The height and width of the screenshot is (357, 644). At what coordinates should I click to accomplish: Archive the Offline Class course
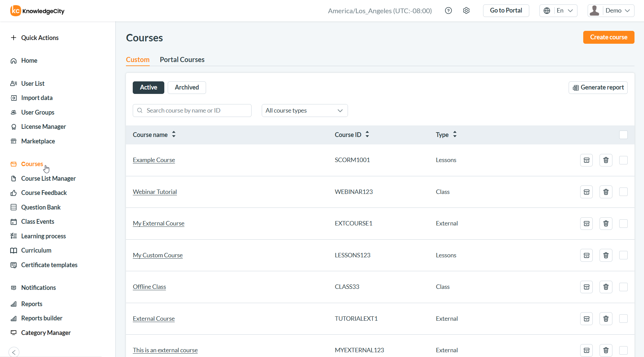click(586, 287)
